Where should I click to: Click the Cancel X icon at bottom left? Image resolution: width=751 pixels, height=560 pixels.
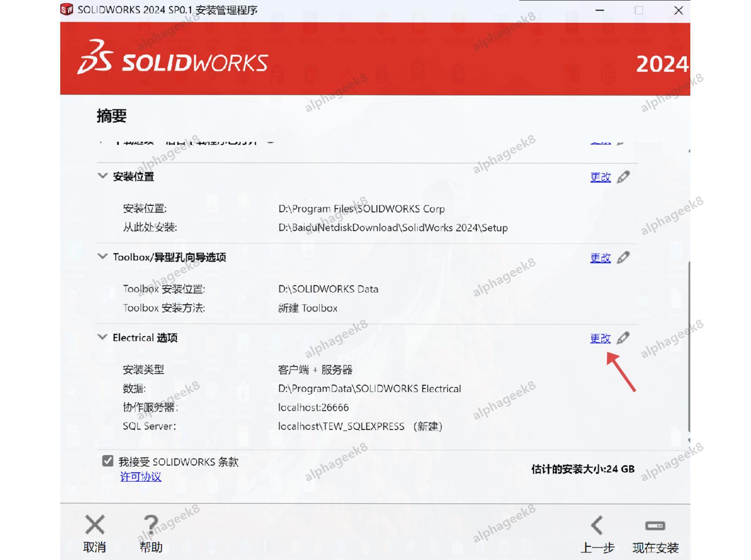coord(94,525)
